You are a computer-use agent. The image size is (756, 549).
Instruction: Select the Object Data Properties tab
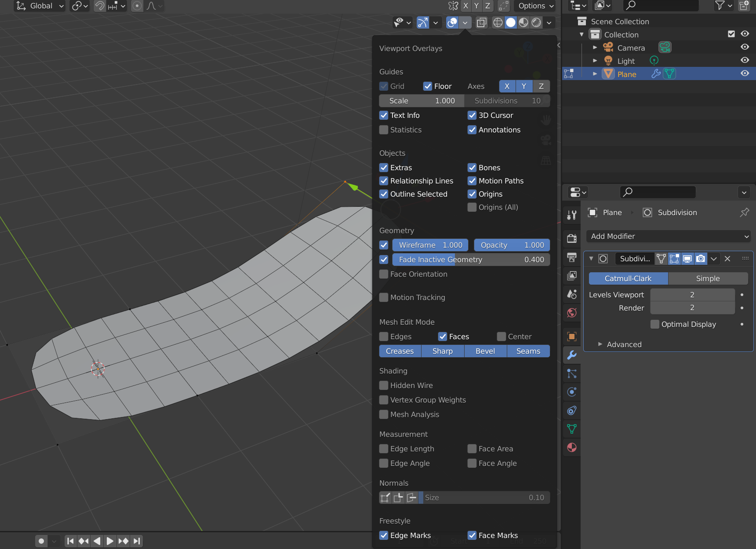(572, 429)
